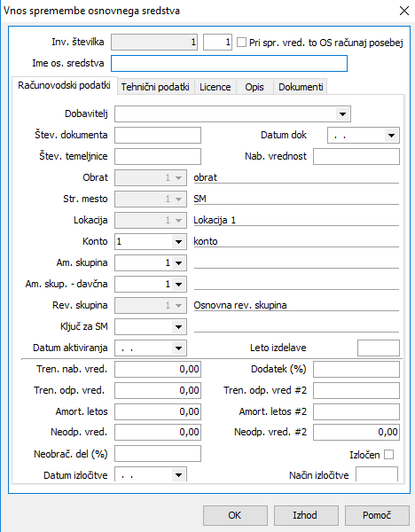The image size is (415, 532).
Task: Open the Dobavitelj dropdown list
Action: point(342,114)
